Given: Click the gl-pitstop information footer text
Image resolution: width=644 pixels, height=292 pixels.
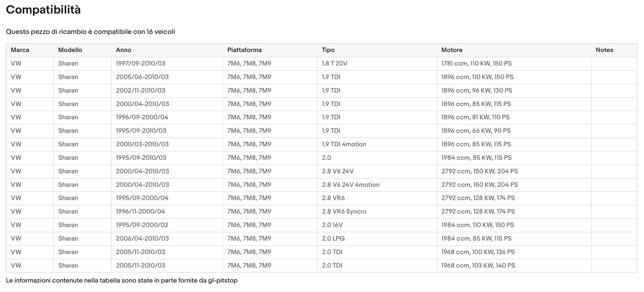Looking at the screenshot, I should click(122, 280).
